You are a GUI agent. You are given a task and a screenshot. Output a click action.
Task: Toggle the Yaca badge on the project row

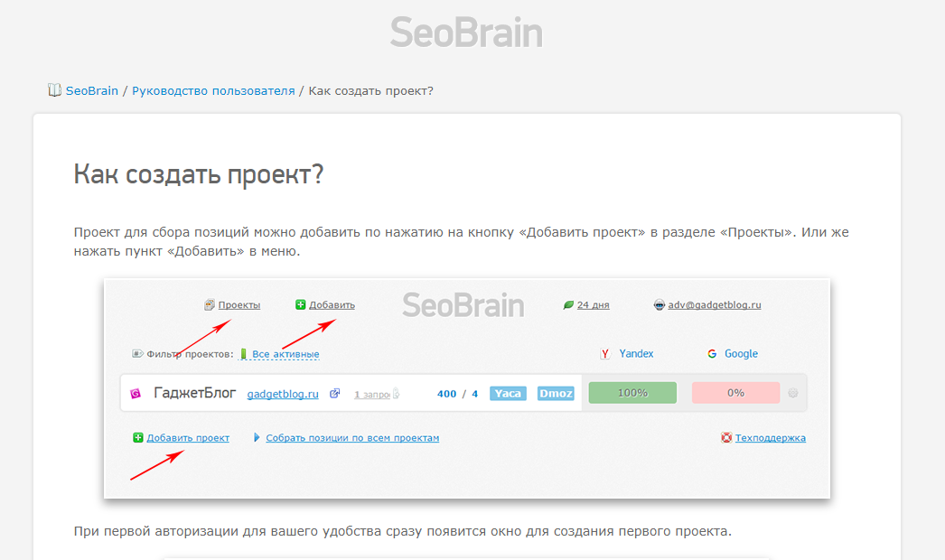tap(508, 393)
